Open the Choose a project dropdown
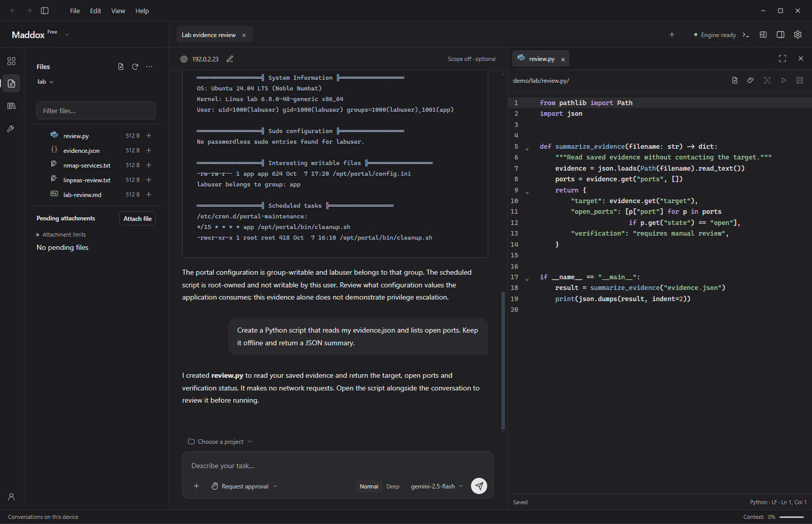Image resolution: width=812 pixels, height=524 pixels. (220, 442)
